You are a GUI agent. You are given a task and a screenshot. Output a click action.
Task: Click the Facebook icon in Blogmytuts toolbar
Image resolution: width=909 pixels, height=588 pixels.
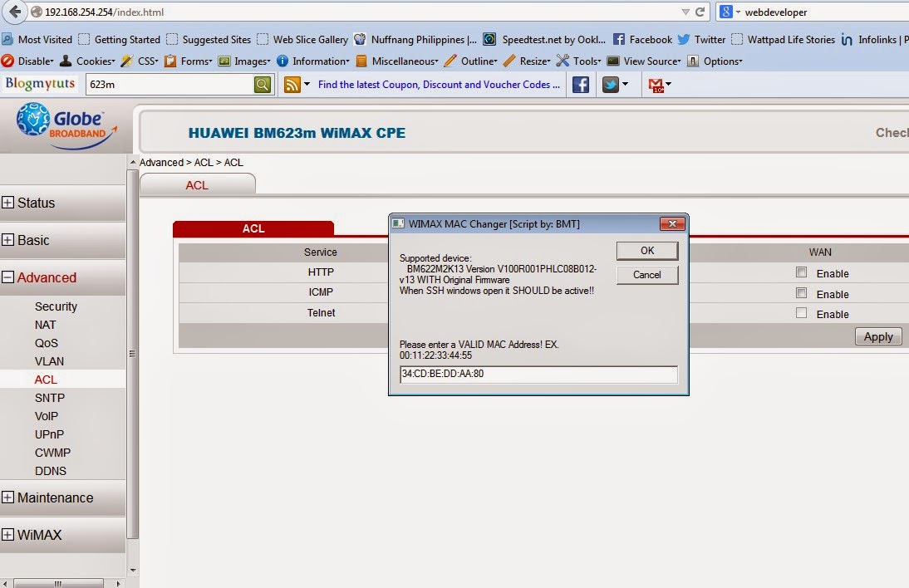click(581, 85)
